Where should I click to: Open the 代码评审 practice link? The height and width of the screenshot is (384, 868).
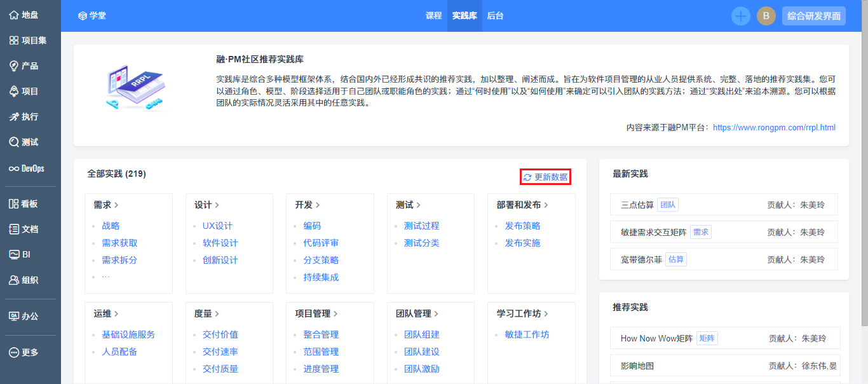pyautogui.click(x=321, y=243)
